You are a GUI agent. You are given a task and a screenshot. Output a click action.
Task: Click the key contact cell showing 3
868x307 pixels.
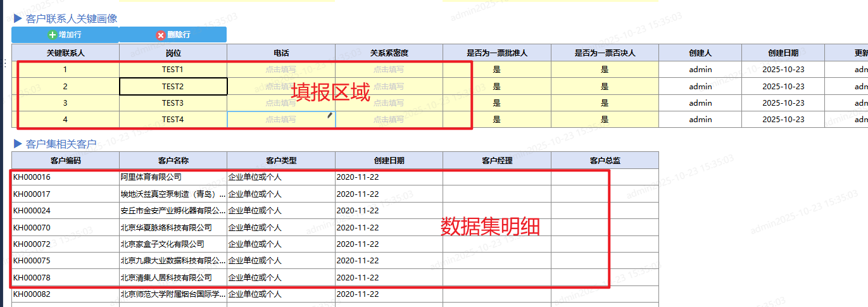pyautogui.click(x=65, y=103)
